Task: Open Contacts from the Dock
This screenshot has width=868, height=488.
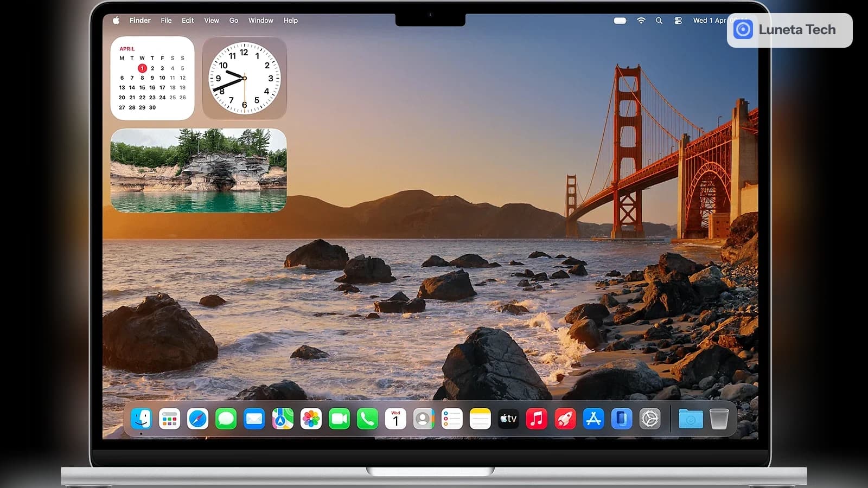Action: point(424,419)
